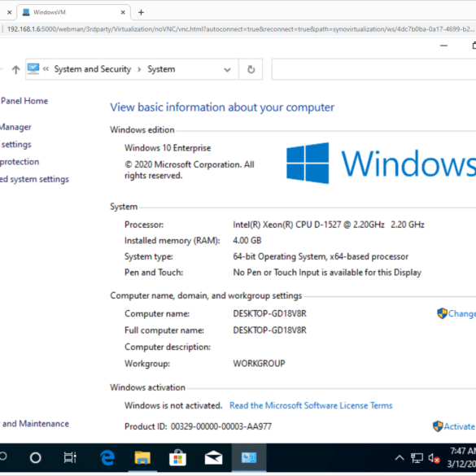Click the 64-bit Operating System value
Viewport: 476px width, 476px height.
[321, 256]
